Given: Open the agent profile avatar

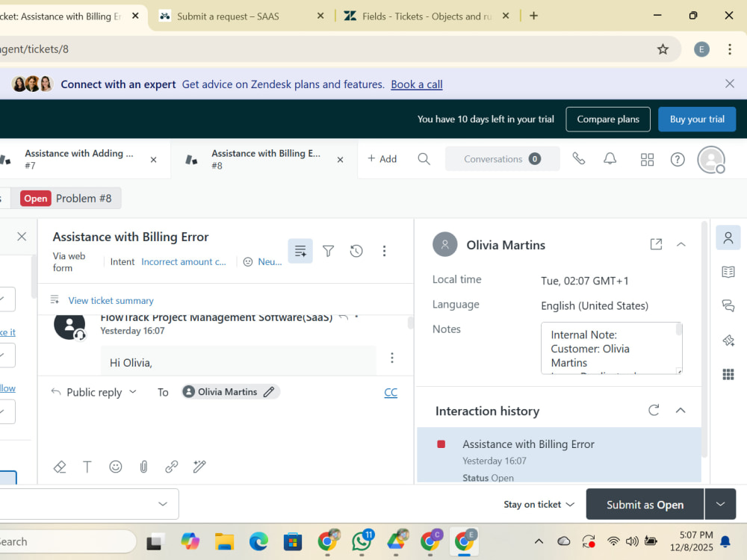Looking at the screenshot, I should [711, 160].
